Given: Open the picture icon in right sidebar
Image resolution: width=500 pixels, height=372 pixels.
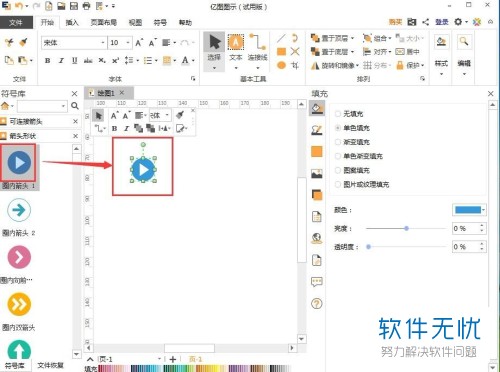Looking at the screenshot, I should point(317,173).
